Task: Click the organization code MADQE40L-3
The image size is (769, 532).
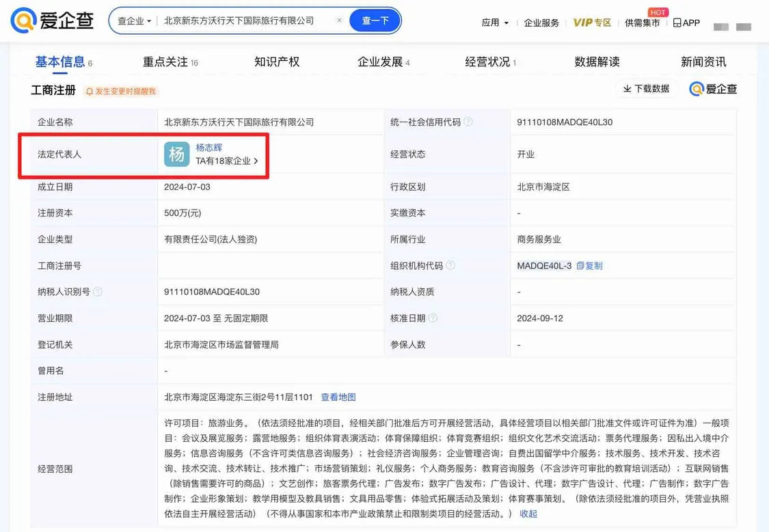Action: coord(544,266)
